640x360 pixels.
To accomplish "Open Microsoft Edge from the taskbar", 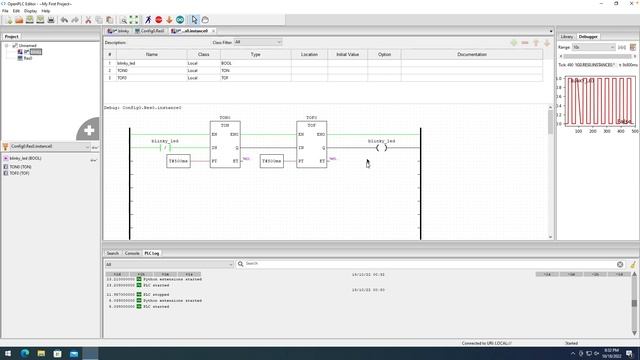I will coord(24,353).
